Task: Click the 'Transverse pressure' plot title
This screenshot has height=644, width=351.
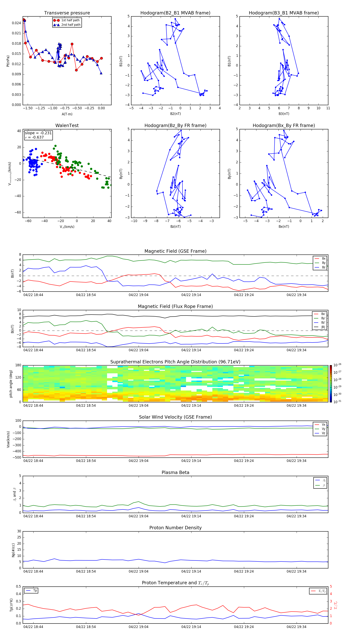Action: pyautogui.click(x=67, y=13)
